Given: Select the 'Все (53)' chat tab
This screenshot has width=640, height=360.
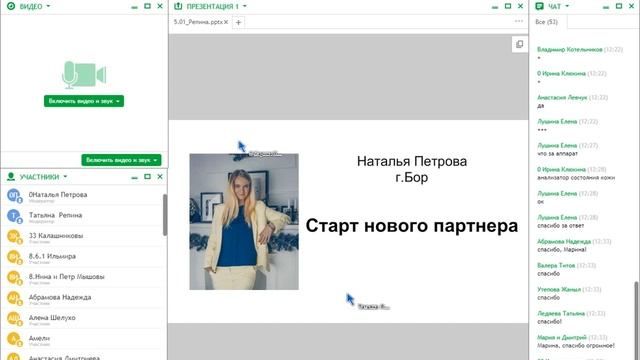Looking at the screenshot, I should click(x=547, y=22).
